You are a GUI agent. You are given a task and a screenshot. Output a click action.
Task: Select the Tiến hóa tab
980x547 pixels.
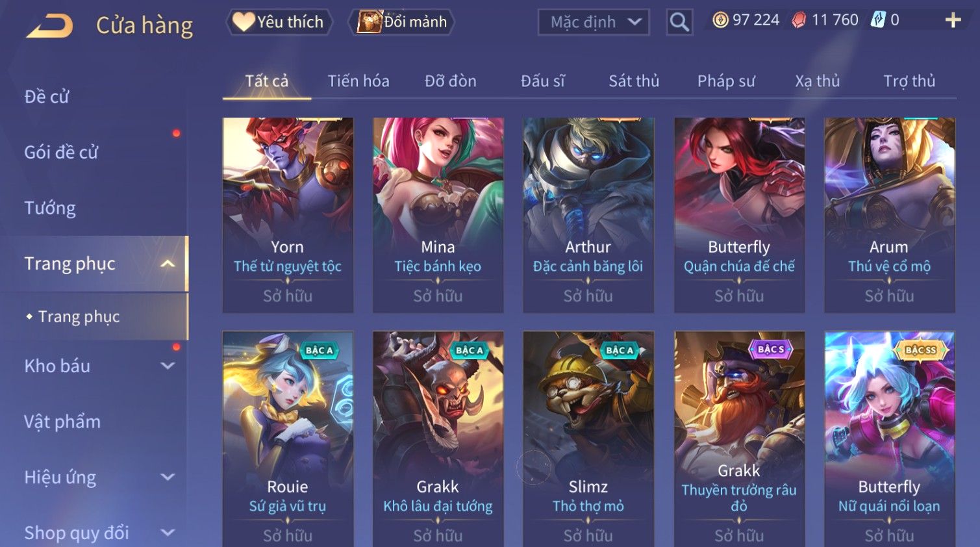click(x=358, y=81)
